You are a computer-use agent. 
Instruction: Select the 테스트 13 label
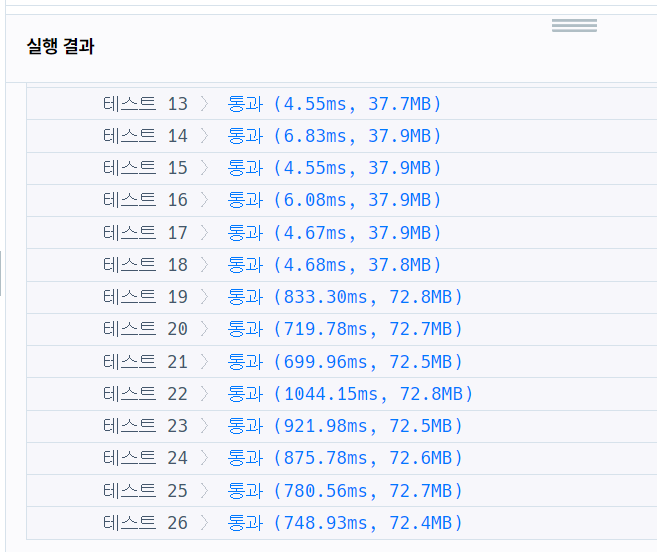point(145,104)
